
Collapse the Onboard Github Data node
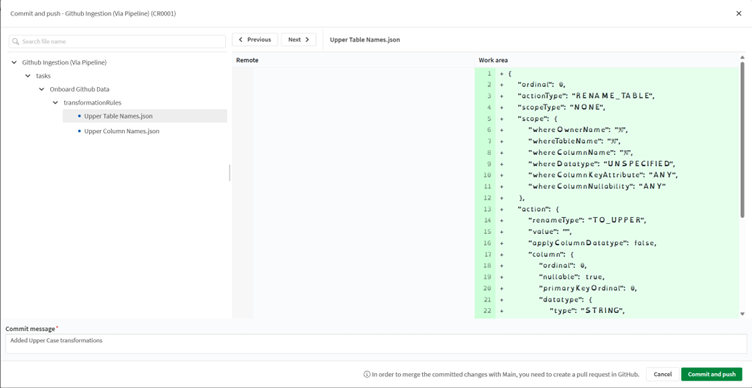[x=42, y=89]
